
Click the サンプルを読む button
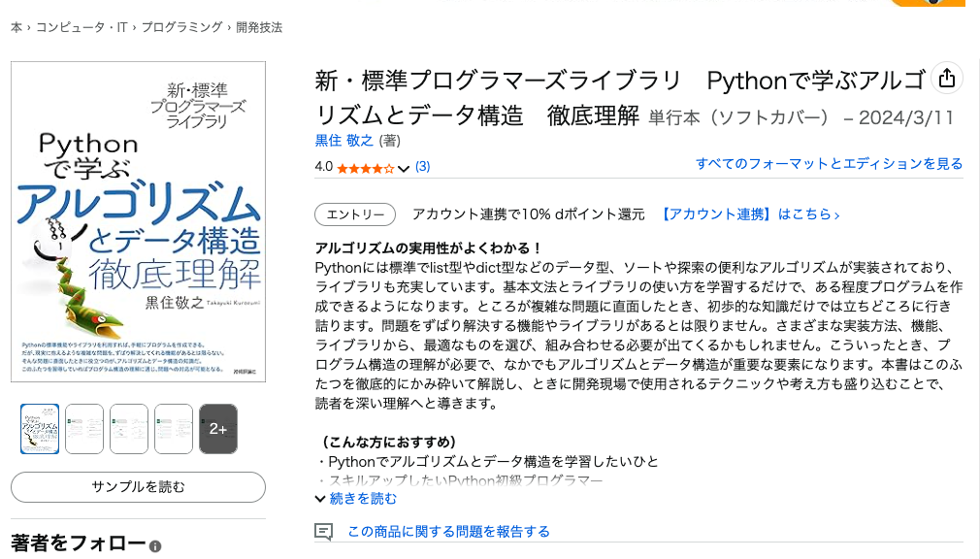pyautogui.click(x=138, y=487)
